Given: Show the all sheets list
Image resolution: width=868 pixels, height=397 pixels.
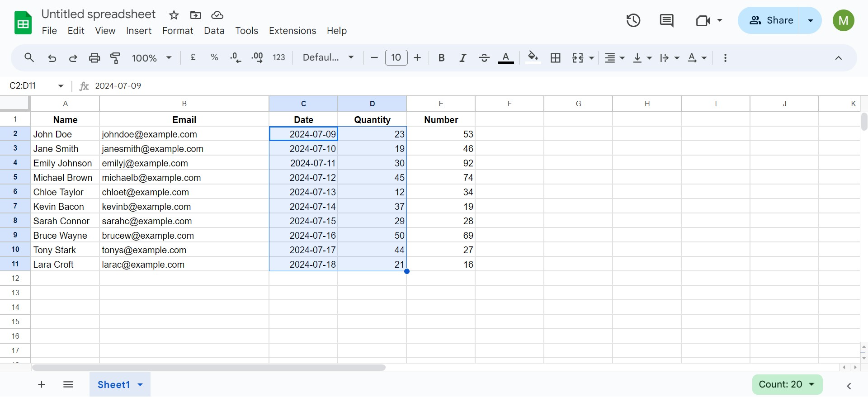Looking at the screenshot, I should (x=68, y=384).
